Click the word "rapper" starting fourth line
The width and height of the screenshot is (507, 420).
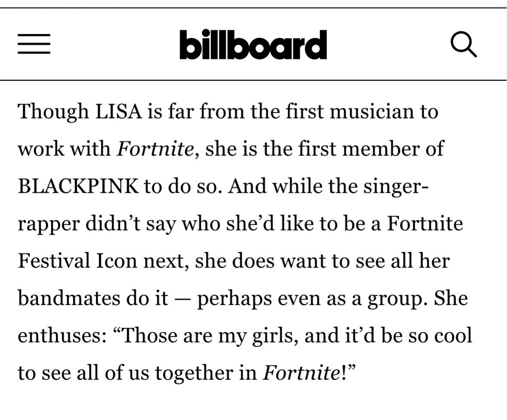coord(47,224)
